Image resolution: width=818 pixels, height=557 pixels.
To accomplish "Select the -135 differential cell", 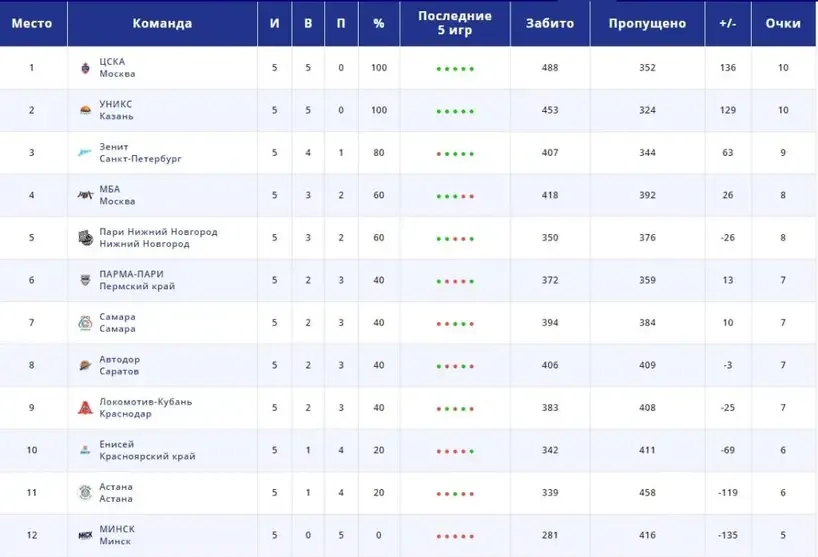I will click(728, 535).
